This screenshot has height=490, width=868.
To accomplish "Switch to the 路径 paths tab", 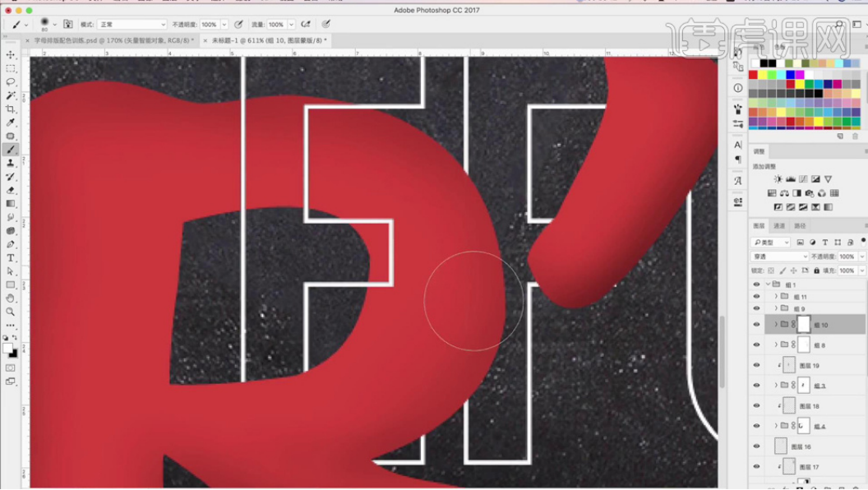I will pos(800,226).
